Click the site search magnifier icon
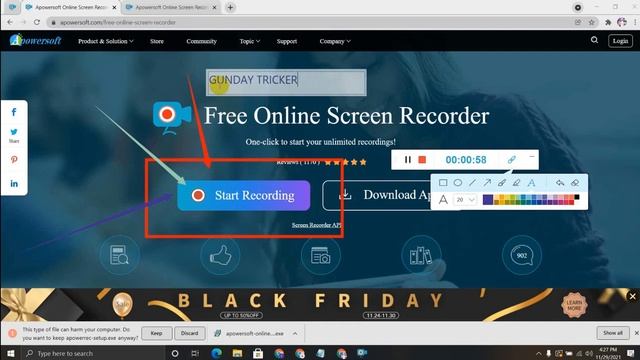Screen dimensions: 640x360 click(x=594, y=40)
